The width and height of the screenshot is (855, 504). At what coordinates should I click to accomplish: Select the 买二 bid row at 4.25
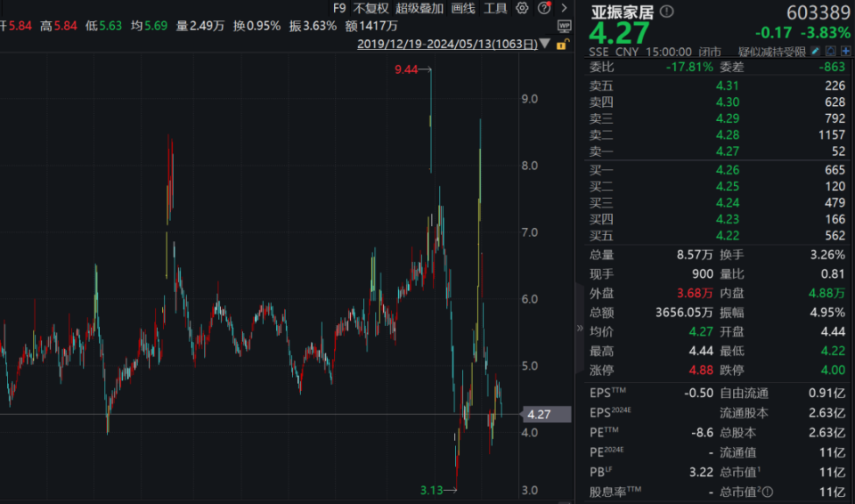717,186
